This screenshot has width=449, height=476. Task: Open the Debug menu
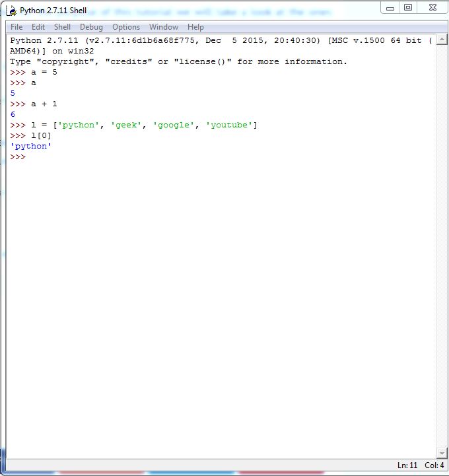point(91,27)
